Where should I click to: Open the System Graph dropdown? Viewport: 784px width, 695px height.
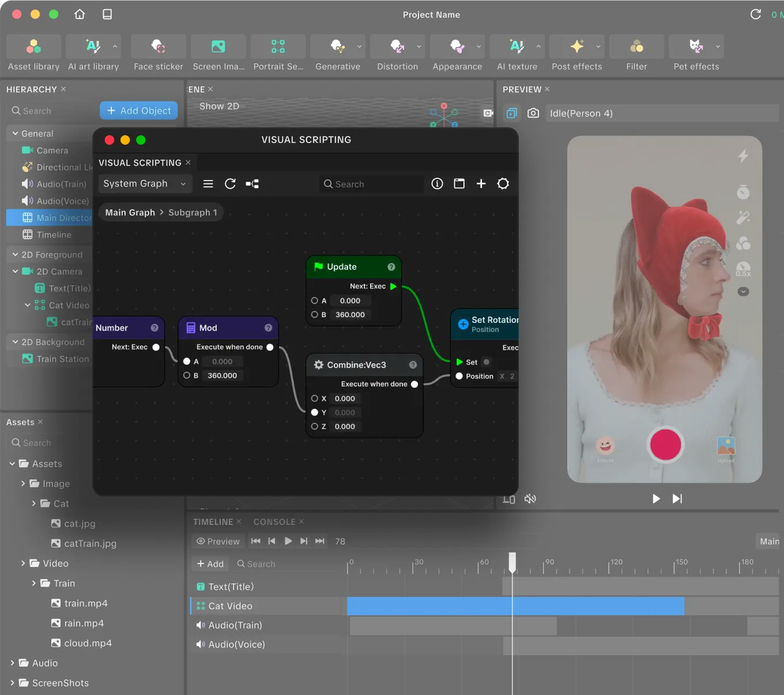click(x=145, y=184)
